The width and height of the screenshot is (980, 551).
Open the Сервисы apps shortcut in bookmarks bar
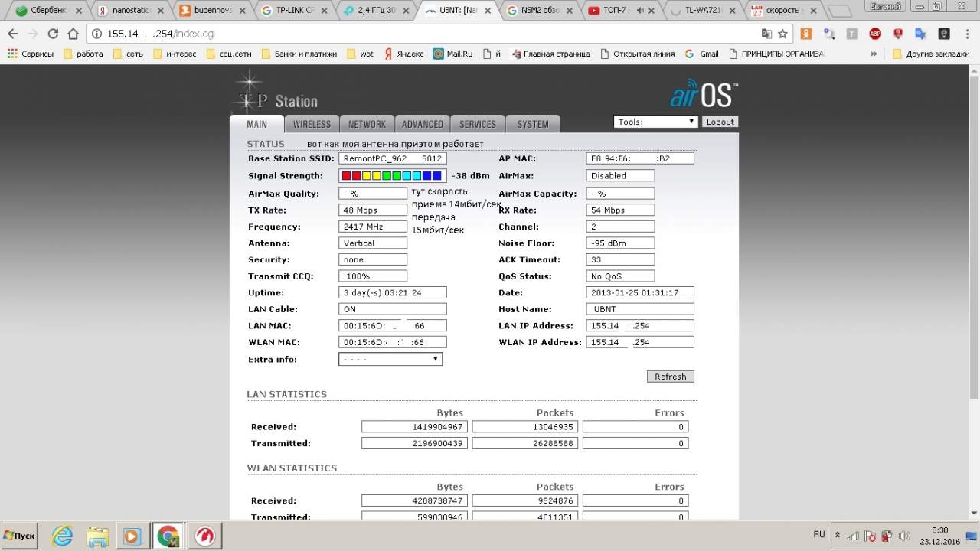click(31, 54)
